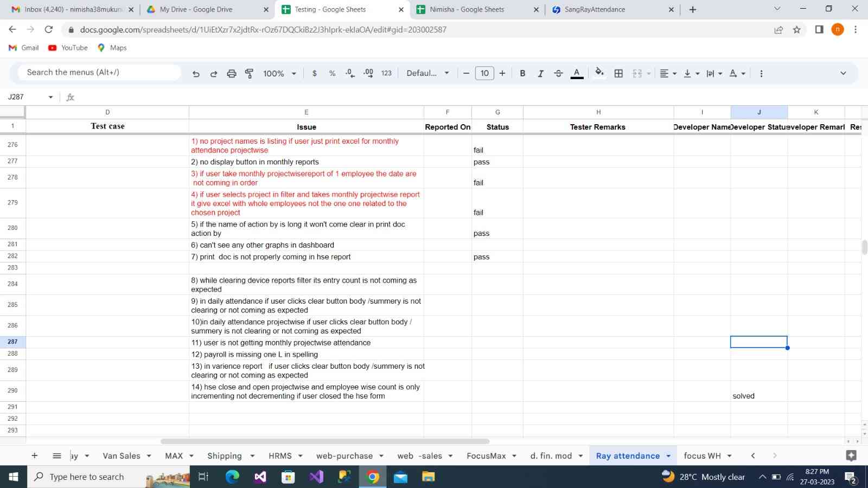Click the Add Sheet plus icon
868x488 pixels.
[35, 456]
